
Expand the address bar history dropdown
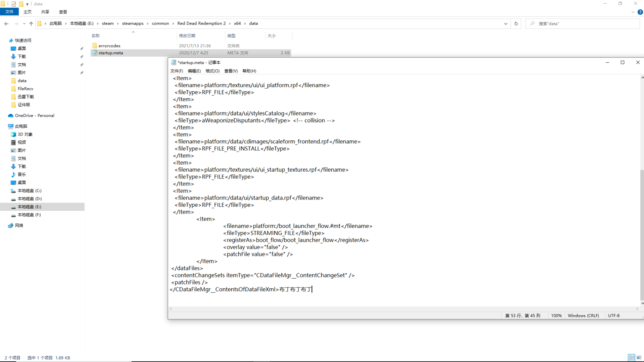tap(506, 23)
